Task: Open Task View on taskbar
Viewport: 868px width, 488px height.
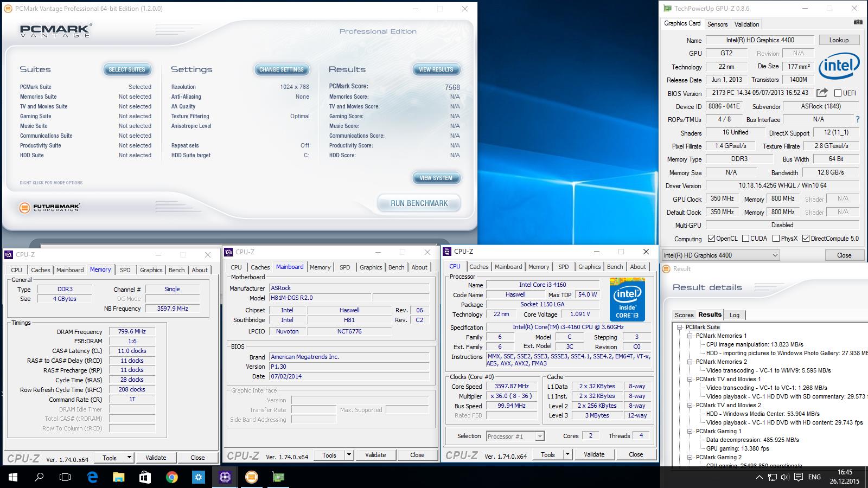Action: pyautogui.click(x=65, y=477)
